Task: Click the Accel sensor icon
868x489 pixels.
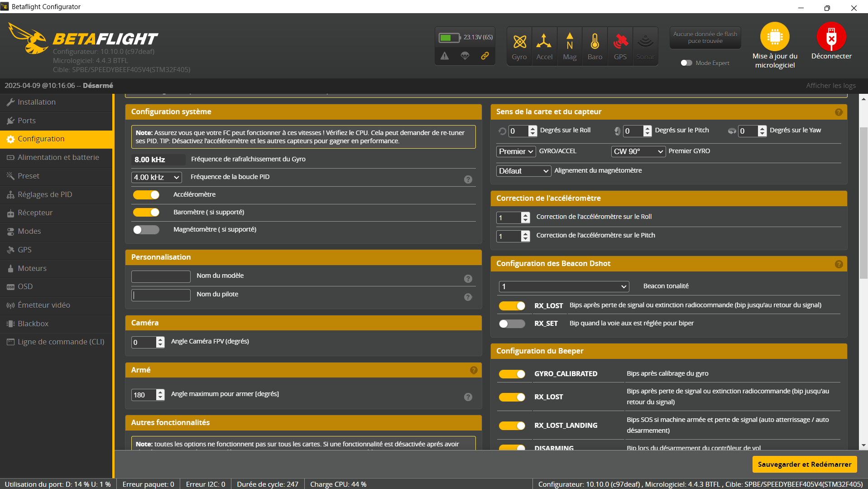Action: click(544, 42)
